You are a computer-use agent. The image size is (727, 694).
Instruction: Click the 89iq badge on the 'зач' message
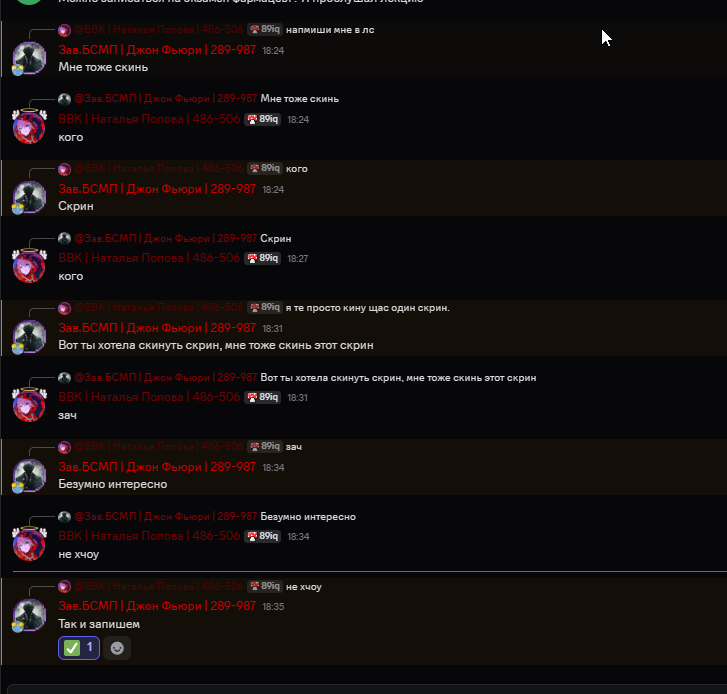[x=262, y=397]
